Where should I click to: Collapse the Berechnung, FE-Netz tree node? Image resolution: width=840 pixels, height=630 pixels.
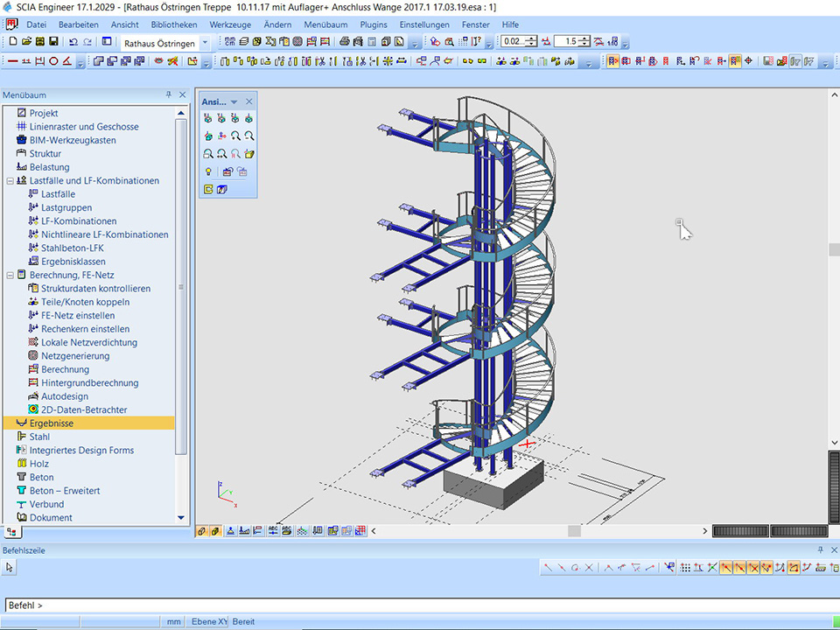tap(10, 275)
